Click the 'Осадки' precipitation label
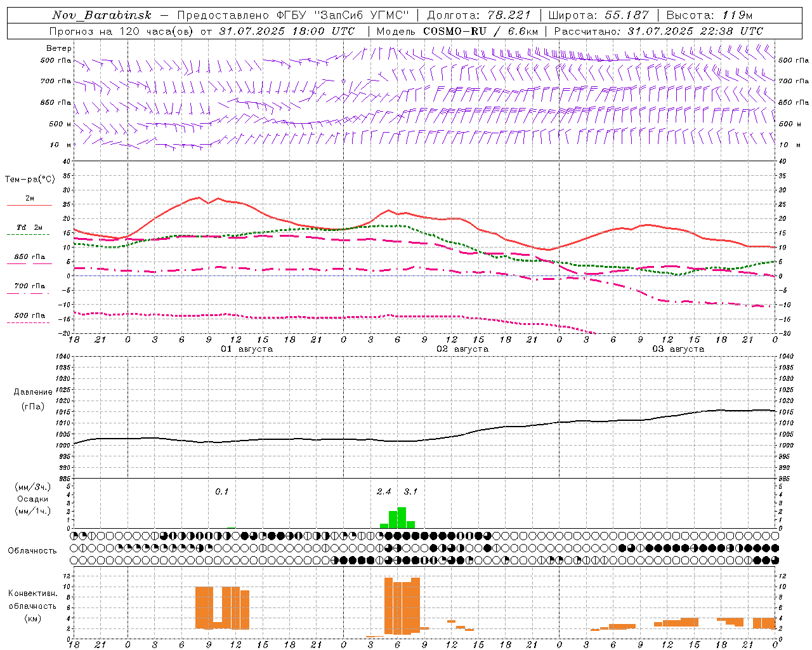 point(33,499)
